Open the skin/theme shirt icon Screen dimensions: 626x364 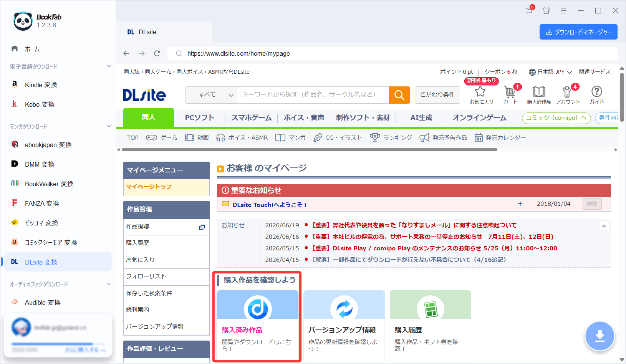(x=546, y=11)
